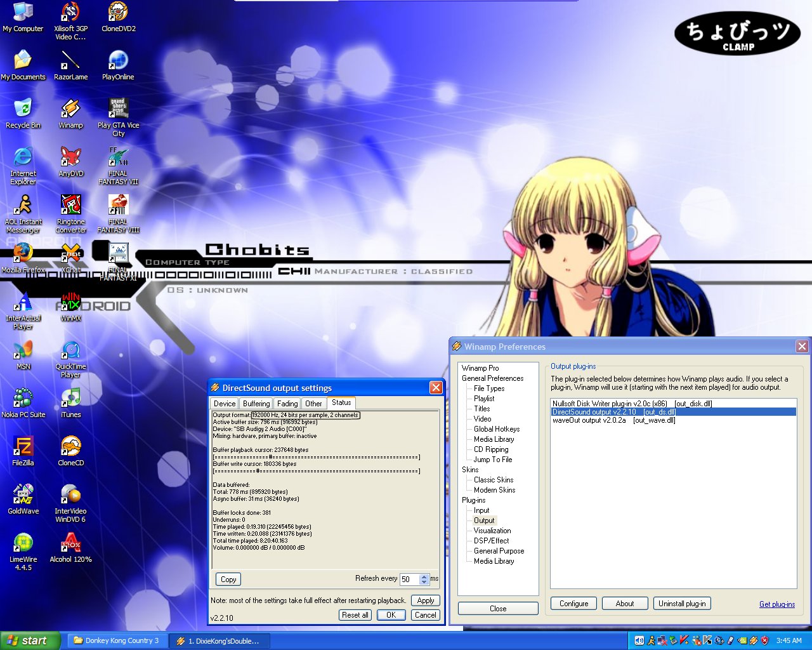Increase the refresh interval with the up arrow

coord(424,576)
